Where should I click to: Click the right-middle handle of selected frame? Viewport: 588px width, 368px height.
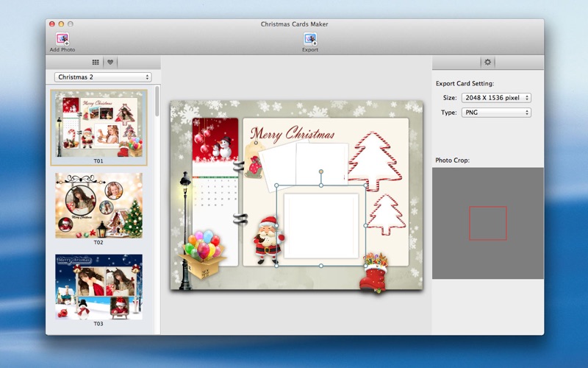point(366,226)
